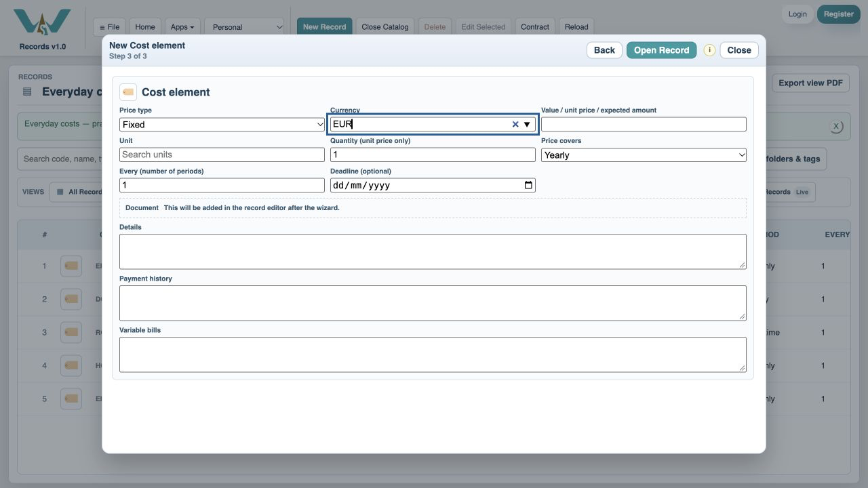Expand the Price type dropdown
868x488 pixels.
[222, 125]
